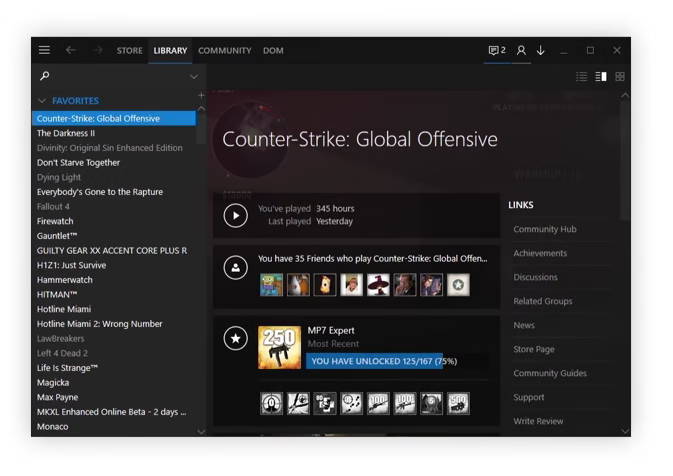The image size is (673, 476).
Task: Click the play button for Counter-Strike
Action: [x=236, y=215]
